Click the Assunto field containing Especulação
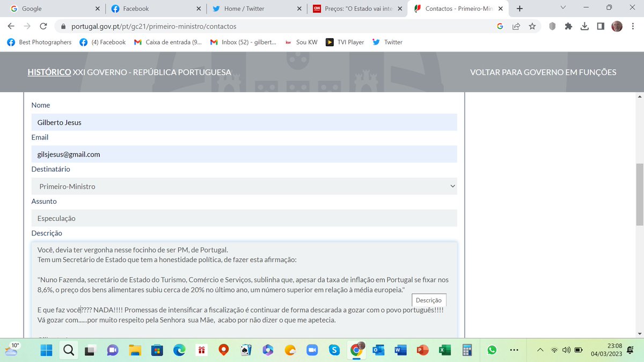 click(244, 218)
